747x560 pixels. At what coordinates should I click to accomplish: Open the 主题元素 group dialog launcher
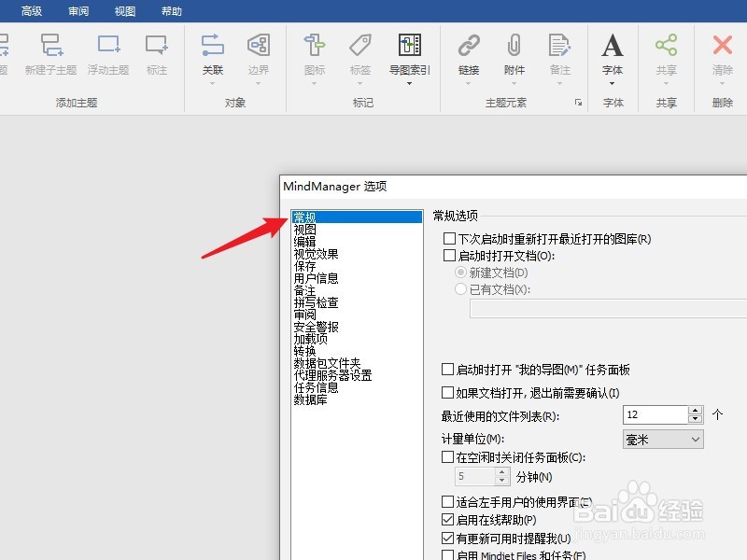[578, 103]
